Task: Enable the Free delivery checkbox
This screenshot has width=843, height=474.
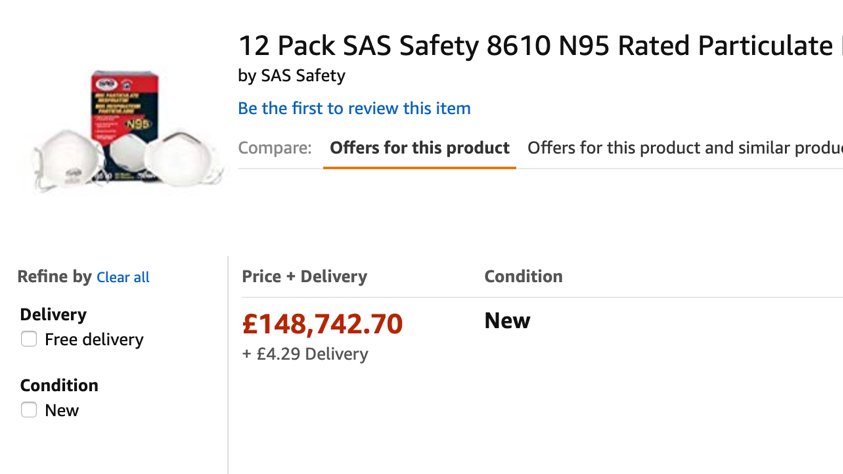Action: pyautogui.click(x=29, y=339)
